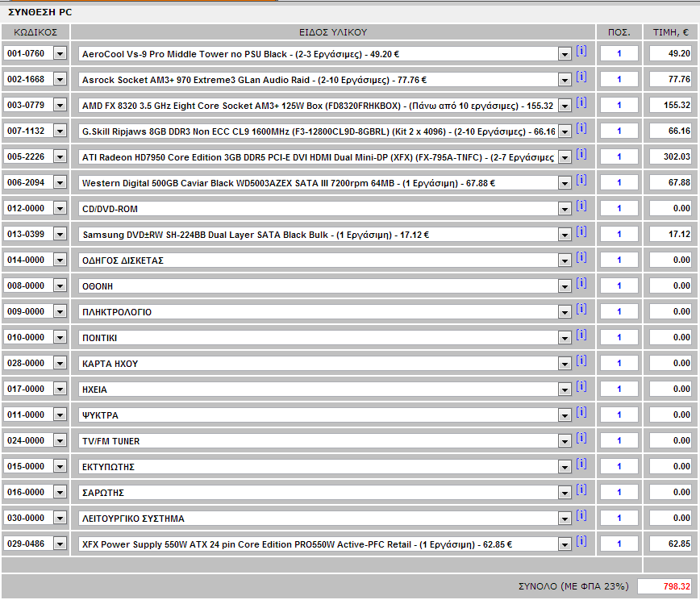700x600 pixels.
Task: Expand the AMD FX 8320 product dropdown
Action: (565, 106)
